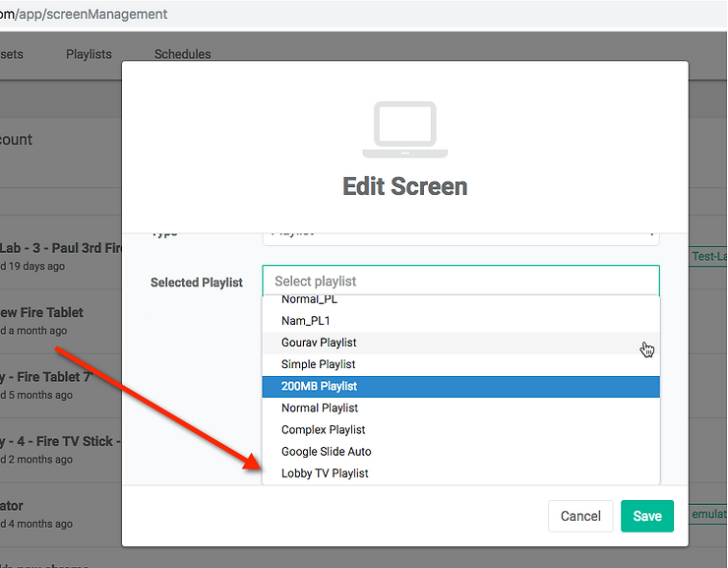Pick Lobby TV Playlist option
Image resolution: width=728 pixels, height=568 pixels.
[460, 473]
